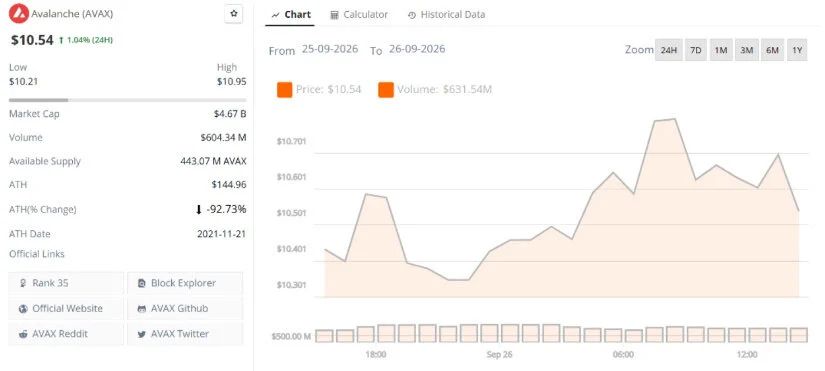This screenshot has height=371, width=825.
Task: Click the Twitter bird icon
Action: pos(141,334)
